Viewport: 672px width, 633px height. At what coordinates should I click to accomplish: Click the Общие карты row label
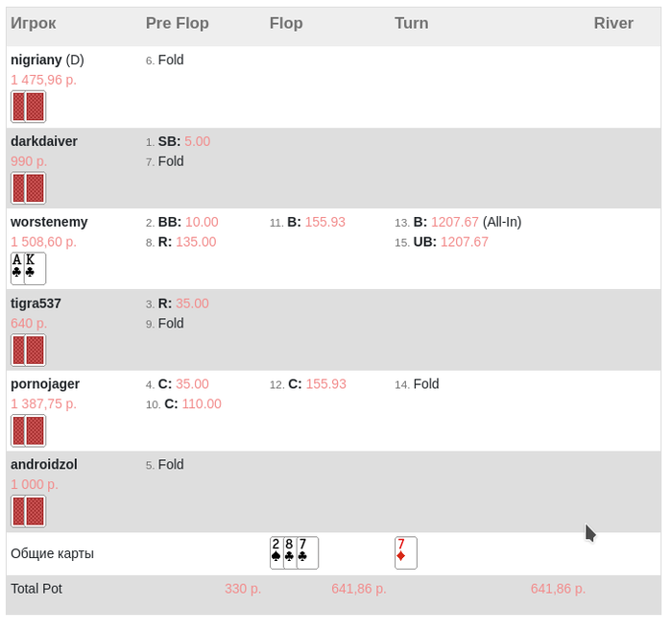point(52,553)
